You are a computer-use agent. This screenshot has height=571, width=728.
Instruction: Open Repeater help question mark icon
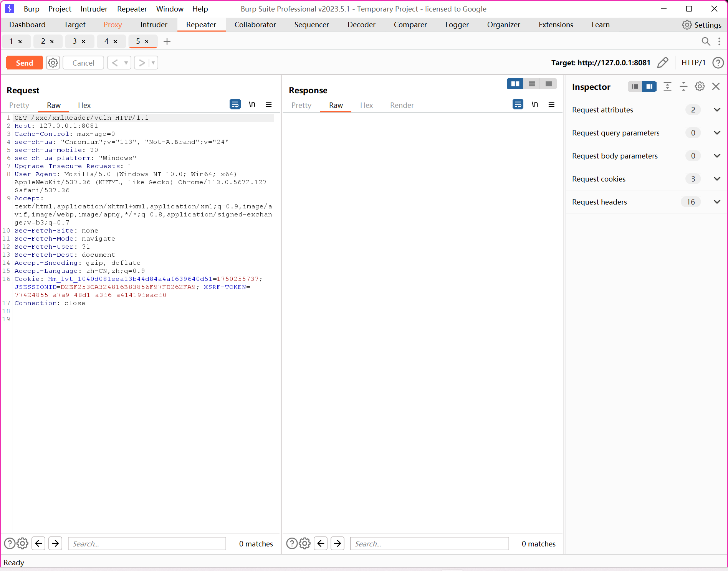[x=718, y=63]
